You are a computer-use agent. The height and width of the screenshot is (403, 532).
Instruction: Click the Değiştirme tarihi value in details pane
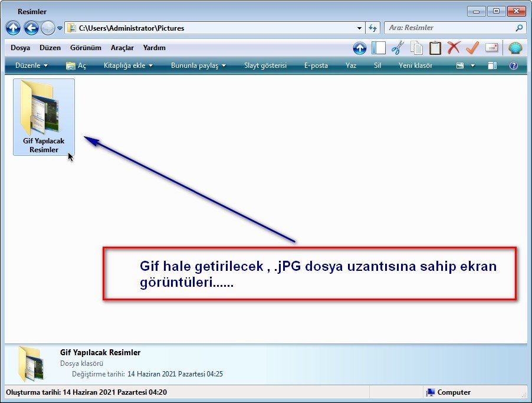click(175, 374)
